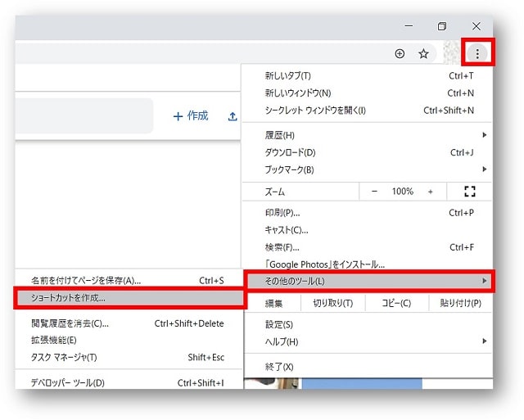Open ダウンロード(D) menu item

367,152
